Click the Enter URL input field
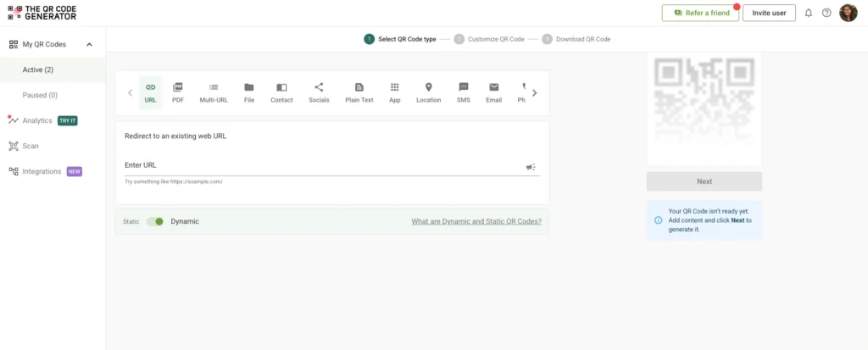 (322, 165)
